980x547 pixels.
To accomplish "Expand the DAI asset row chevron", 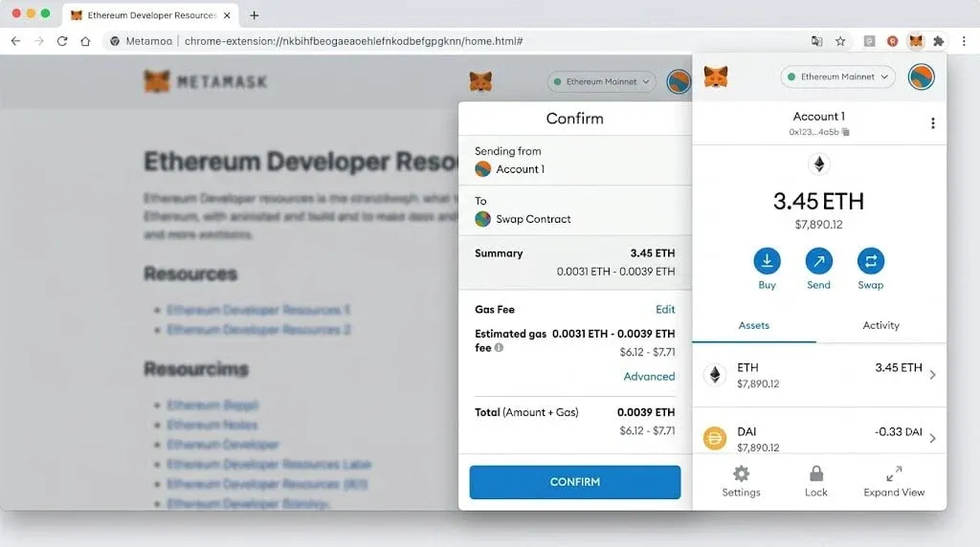I will click(932, 438).
